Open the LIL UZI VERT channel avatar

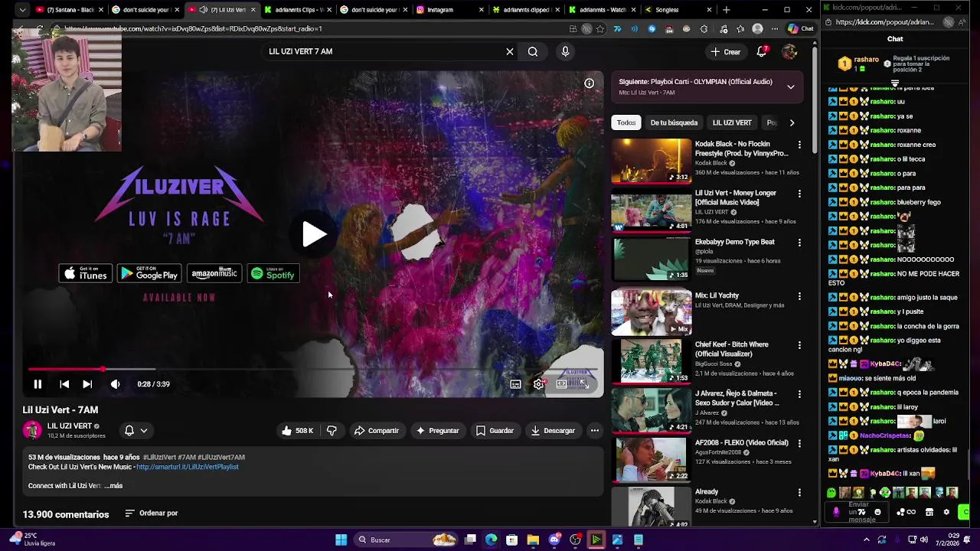coord(31,430)
